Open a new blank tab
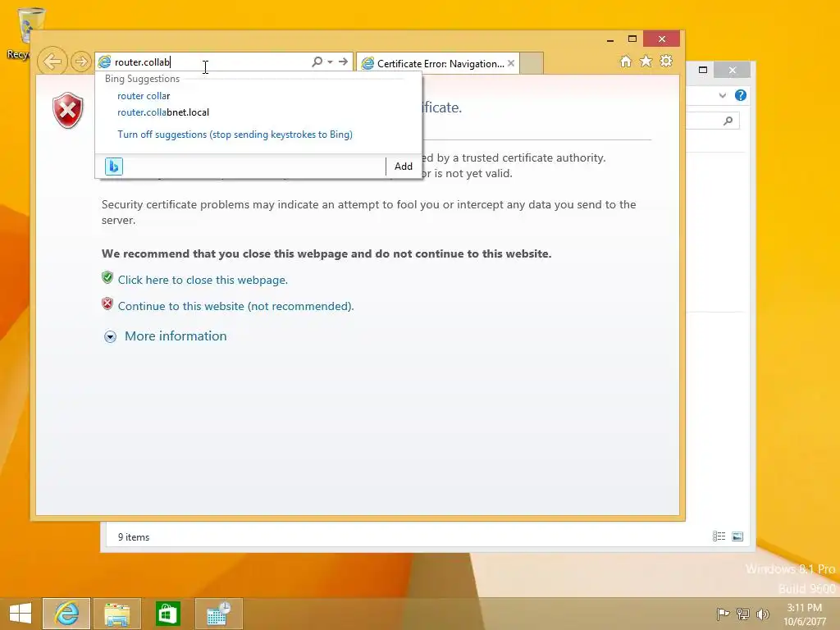 (x=532, y=63)
